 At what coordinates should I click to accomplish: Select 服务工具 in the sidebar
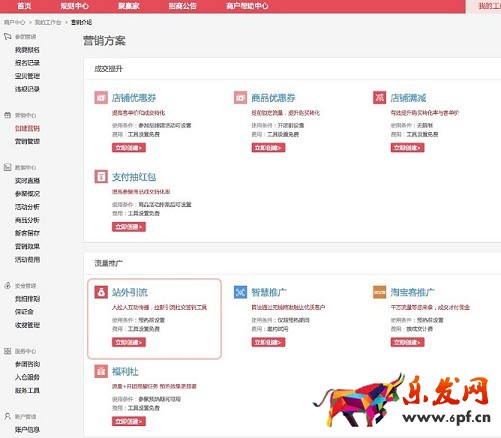tap(27, 390)
